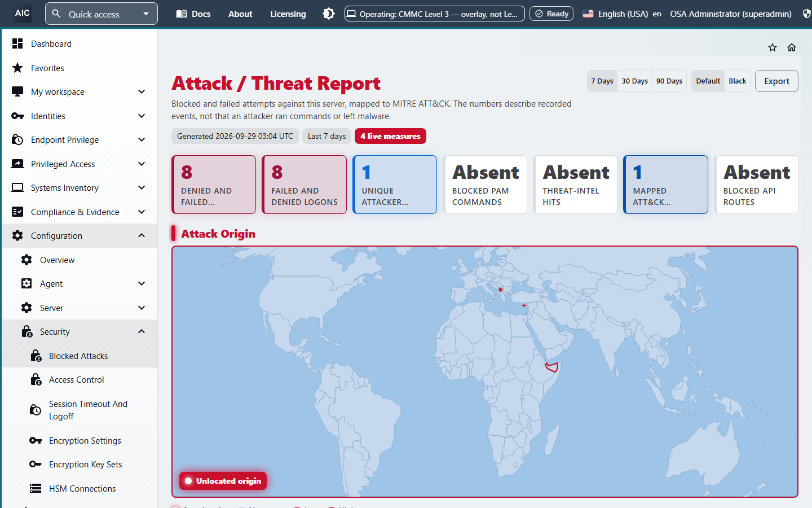Collapse the Configuration section chevron
This screenshot has width=812, height=508.
pyautogui.click(x=142, y=235)
